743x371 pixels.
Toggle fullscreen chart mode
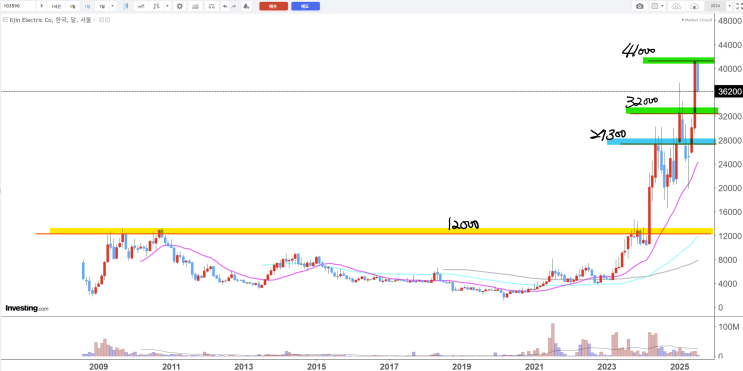coord(739,6)
